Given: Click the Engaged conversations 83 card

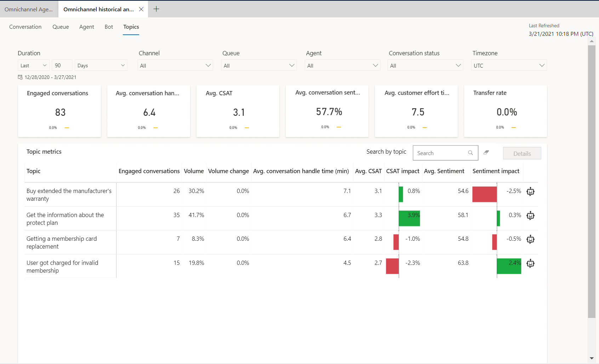Looking at the screenshot, I should pyautogui.click(x=59, y=111).
